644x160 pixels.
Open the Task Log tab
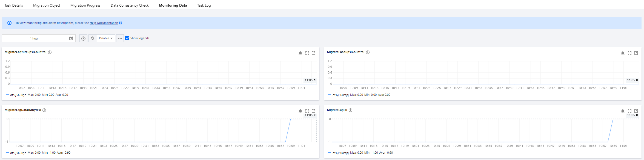click(x=204, y=5)
